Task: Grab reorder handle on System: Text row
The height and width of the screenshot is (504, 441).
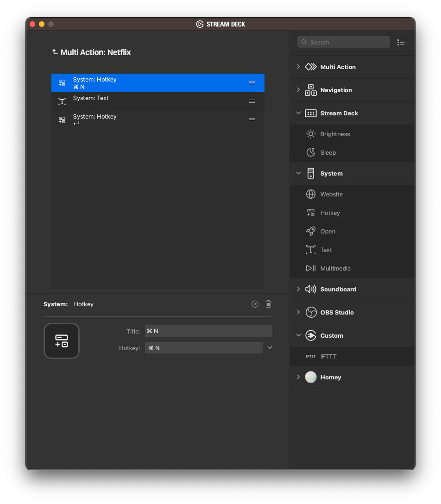Action: [252, 101]
